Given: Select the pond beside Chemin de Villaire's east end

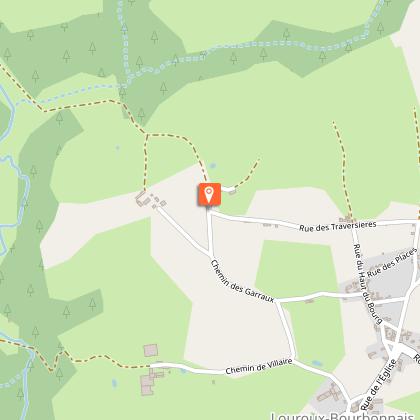Looking at the screenshot, I should tap(317, 363).
